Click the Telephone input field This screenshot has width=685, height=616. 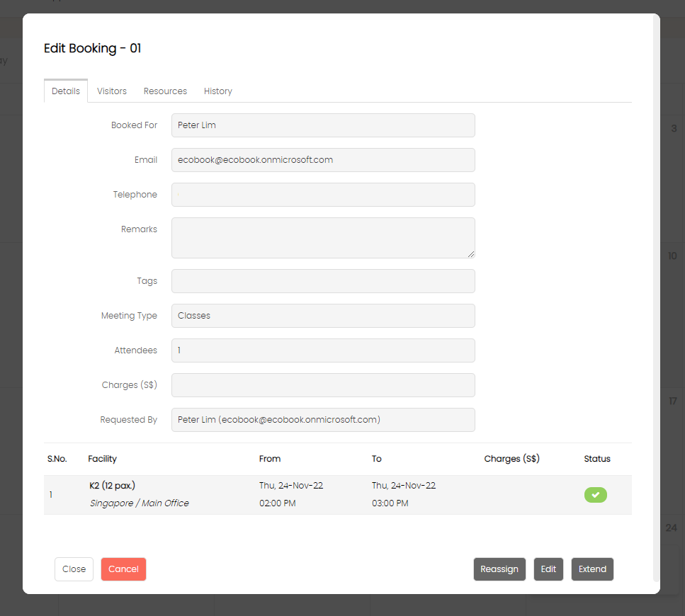point(323,195)
